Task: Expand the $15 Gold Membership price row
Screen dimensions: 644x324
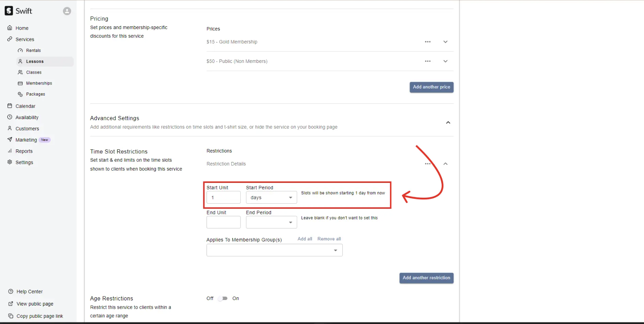Action: pyautogui.click(x=445, y=42)
